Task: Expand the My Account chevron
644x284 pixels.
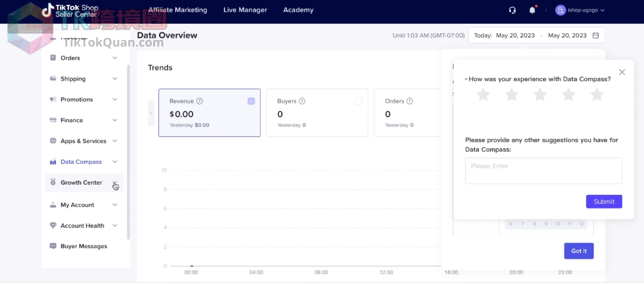Action: pos(115,205)
